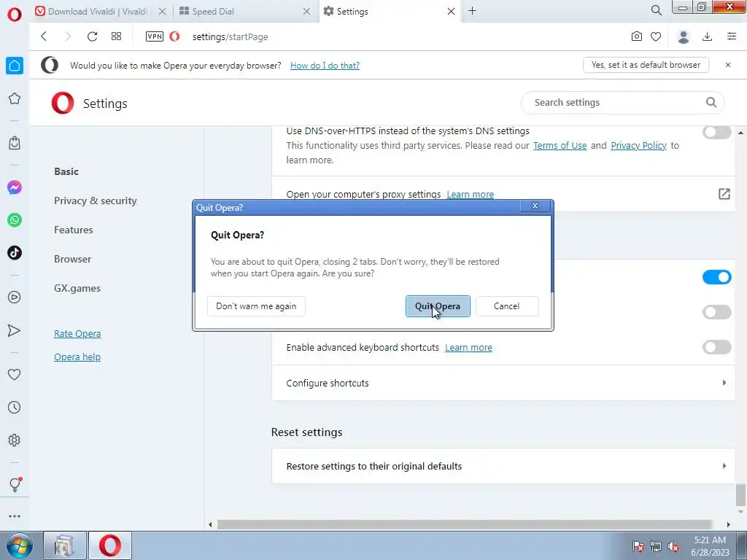Image resolution: width=747 pixels, height=560 pixels.
Task: Open the Player icon in sidebar
Action: 15,297
